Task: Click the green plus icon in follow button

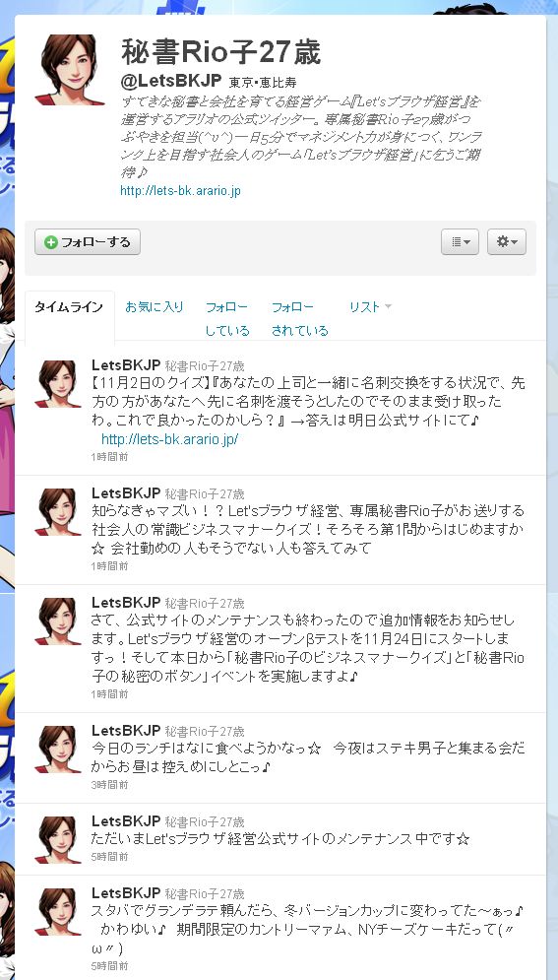Action: tap(51, 242)
